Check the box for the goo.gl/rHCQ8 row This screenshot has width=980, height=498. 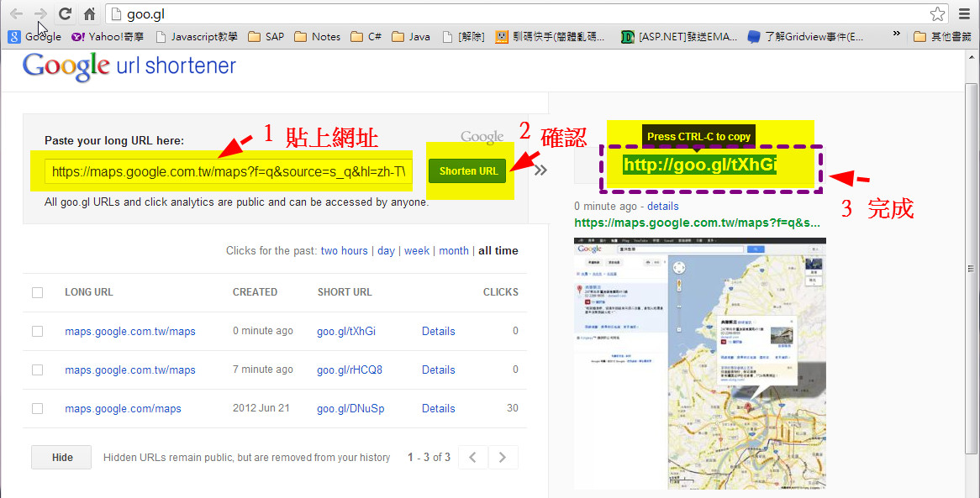point(38,370)
